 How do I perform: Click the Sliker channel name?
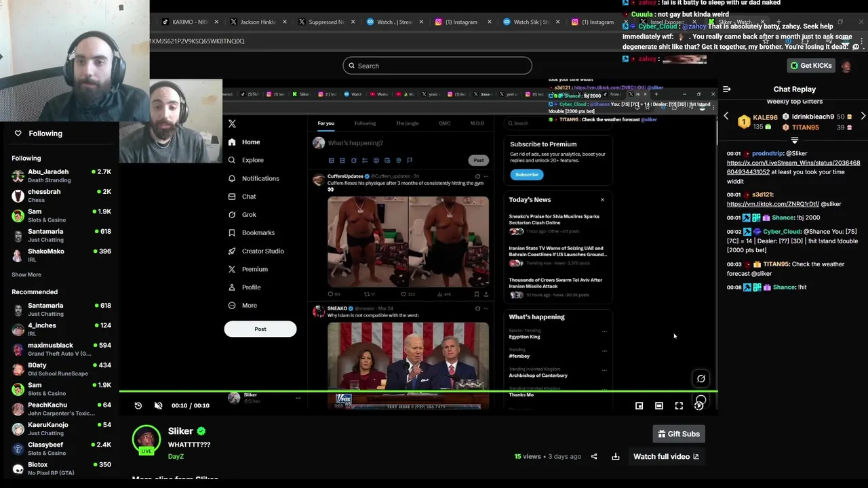click(x=180, y=431)
